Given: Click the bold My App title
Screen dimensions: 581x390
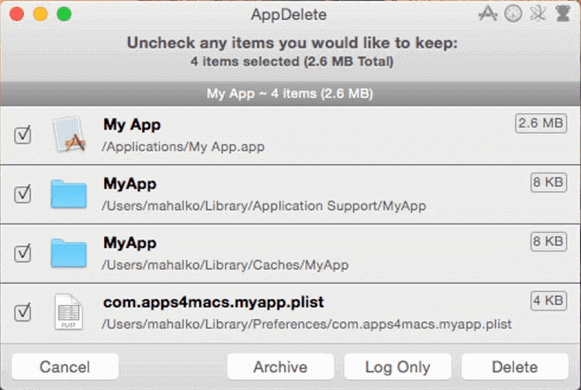Looking at the screenshot, I should (132, 125).
